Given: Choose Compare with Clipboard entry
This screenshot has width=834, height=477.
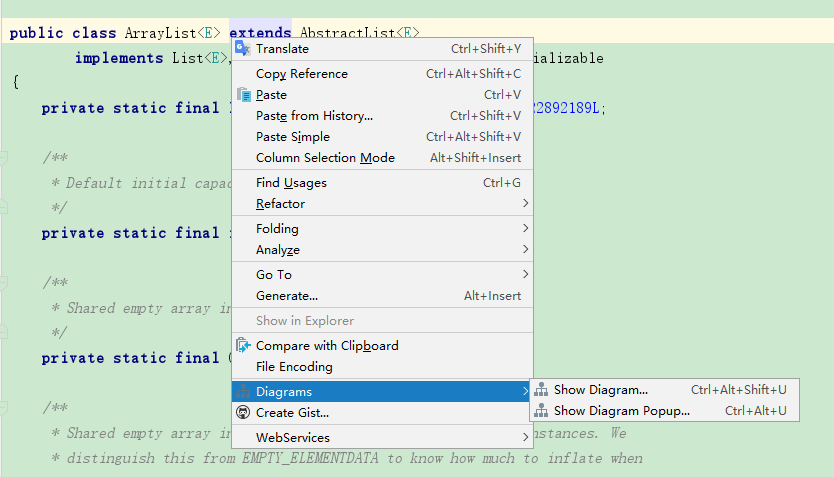Looking at the screenshot, I should point(382,346).
